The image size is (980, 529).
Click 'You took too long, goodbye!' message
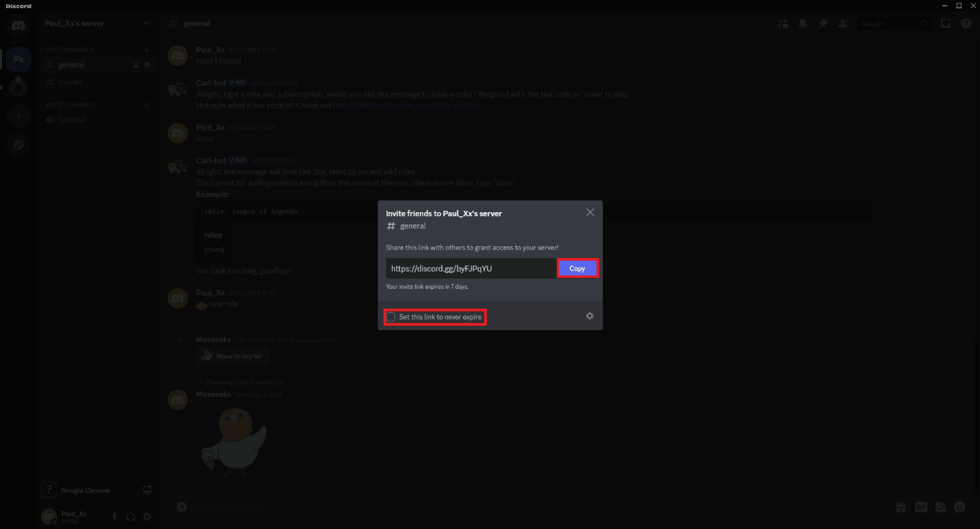click(243, 271)
